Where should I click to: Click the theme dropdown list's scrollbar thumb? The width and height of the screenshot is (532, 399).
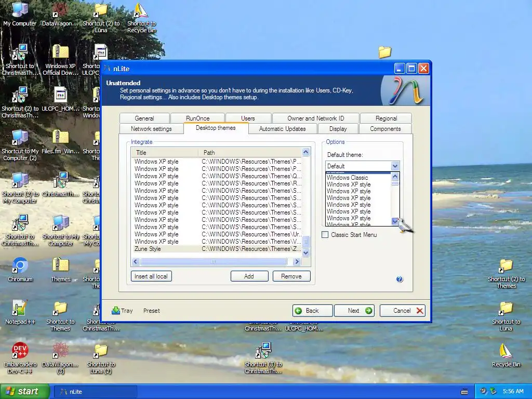(395, 183)
